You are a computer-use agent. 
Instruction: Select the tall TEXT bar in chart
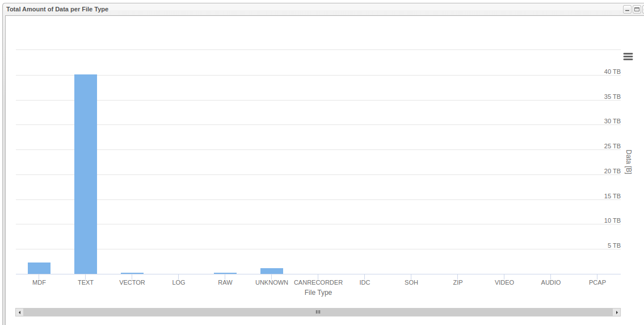click(x=86, y=174)
